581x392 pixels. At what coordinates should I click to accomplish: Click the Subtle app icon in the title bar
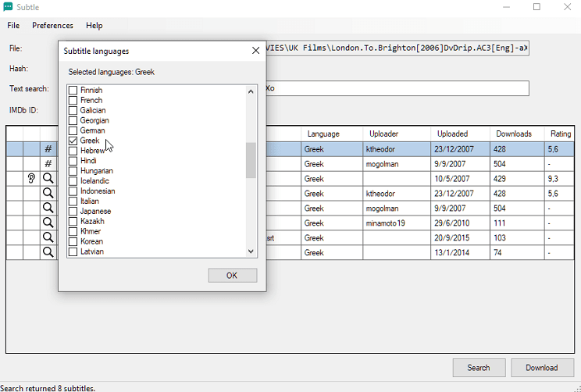click(x=8, y=7)
